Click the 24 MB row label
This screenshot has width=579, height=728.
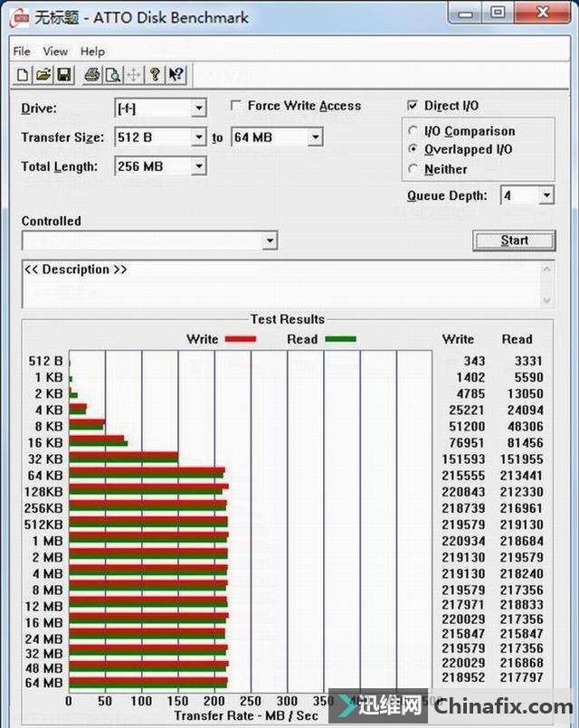click(x=43, y=638)
